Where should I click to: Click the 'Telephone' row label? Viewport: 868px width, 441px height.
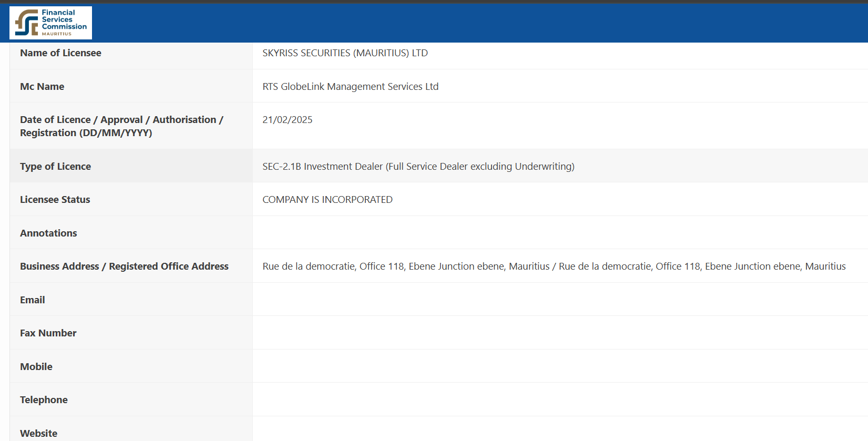coord(44,400)
